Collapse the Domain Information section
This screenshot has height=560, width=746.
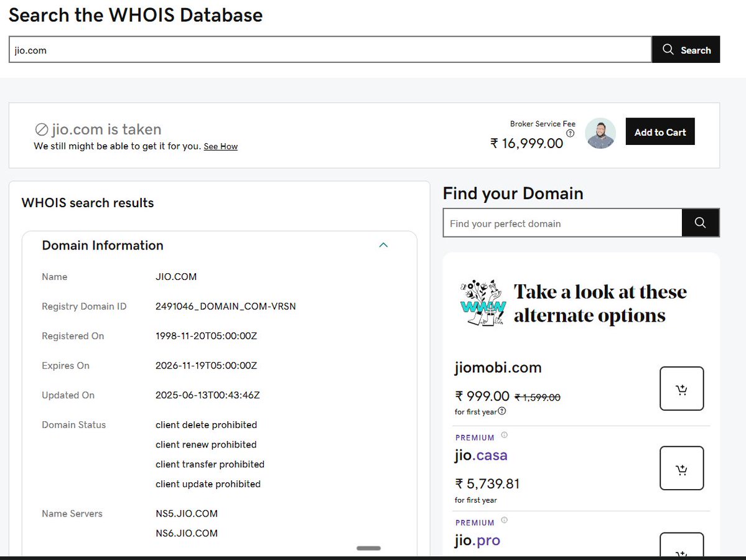(383, 245)
